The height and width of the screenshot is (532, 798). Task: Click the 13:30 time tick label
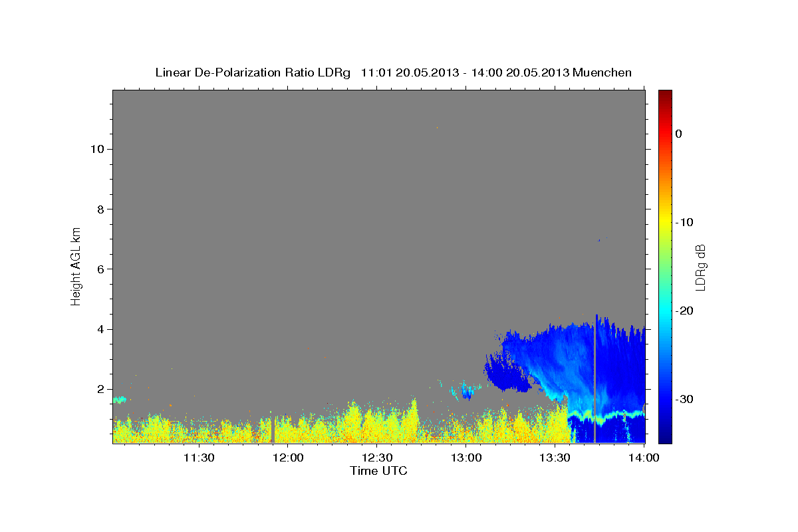point(555,458)
